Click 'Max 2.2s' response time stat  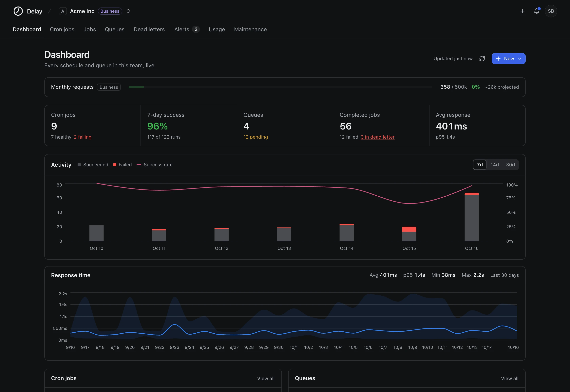[473, 275]
